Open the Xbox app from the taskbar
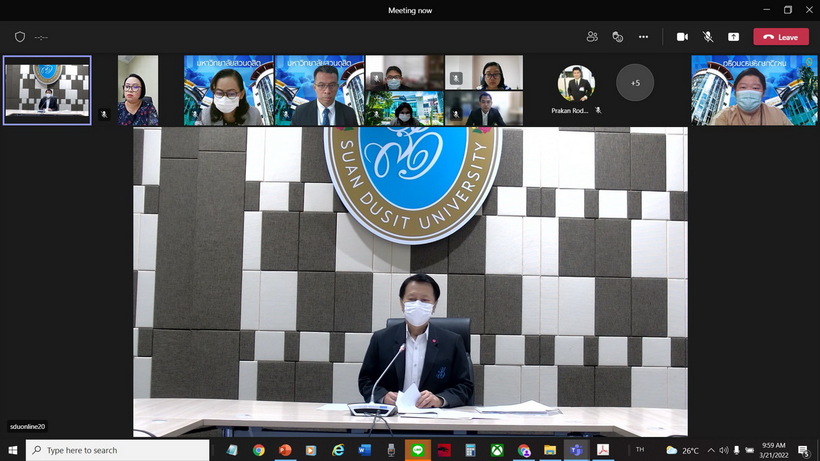Viewport: 820px width, 461px height. point(497,450)
